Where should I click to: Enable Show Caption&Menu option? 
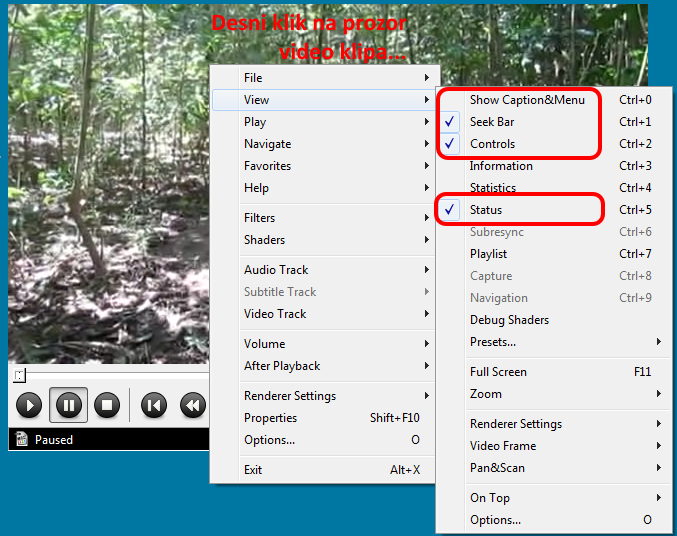point(554,100)
